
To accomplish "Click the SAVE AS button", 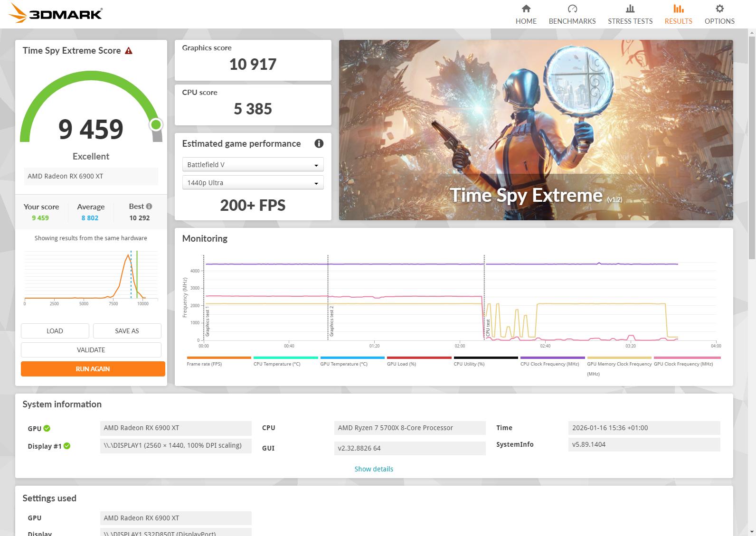I will pyautogui.click(x=127, y=331).
